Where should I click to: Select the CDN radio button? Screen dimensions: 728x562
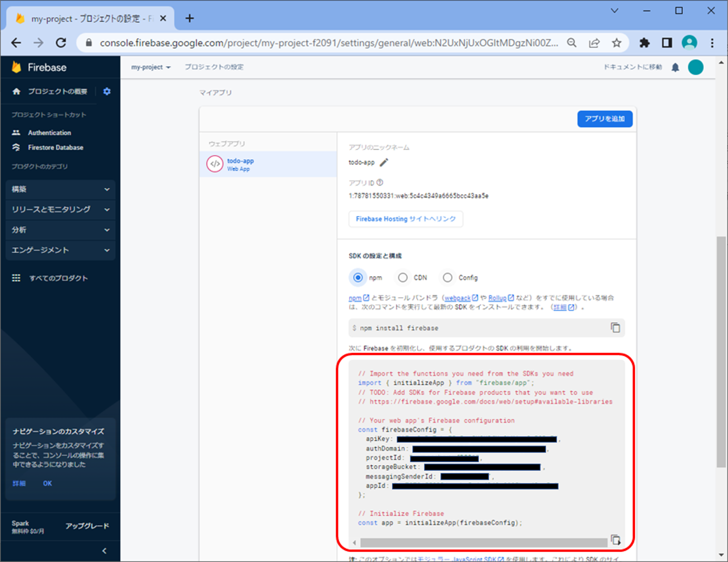point(403,277)
